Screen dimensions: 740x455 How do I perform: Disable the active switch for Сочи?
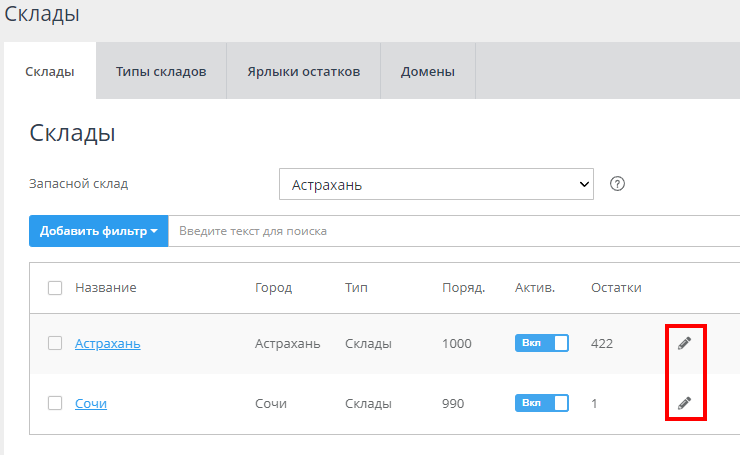(x=541, y=403)
